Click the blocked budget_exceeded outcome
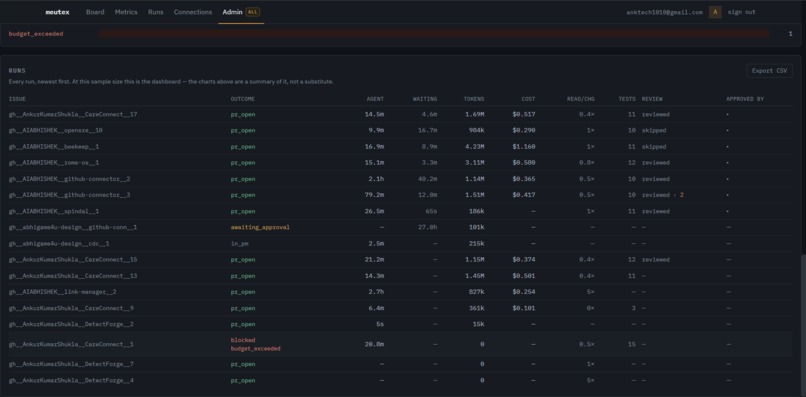Screen dimensions: 806x397 (255, 345)
